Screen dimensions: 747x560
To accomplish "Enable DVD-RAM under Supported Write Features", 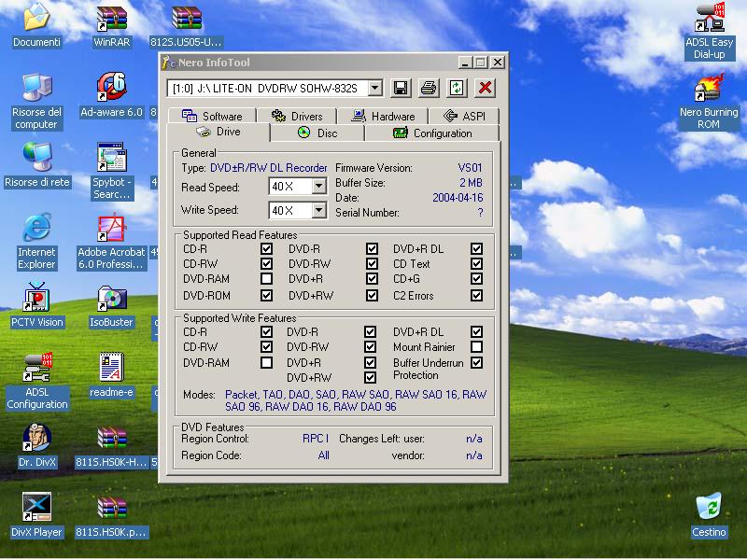I will pyautogui.click(x=266, y=362).
